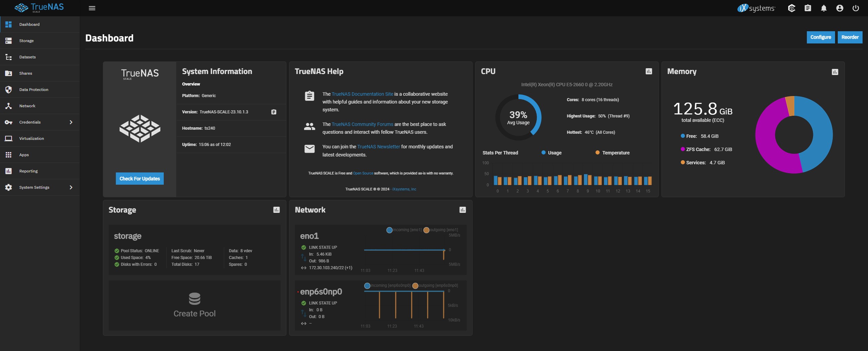Toggle outgoing [enp6s0np0] legend marker

point(415,286)
